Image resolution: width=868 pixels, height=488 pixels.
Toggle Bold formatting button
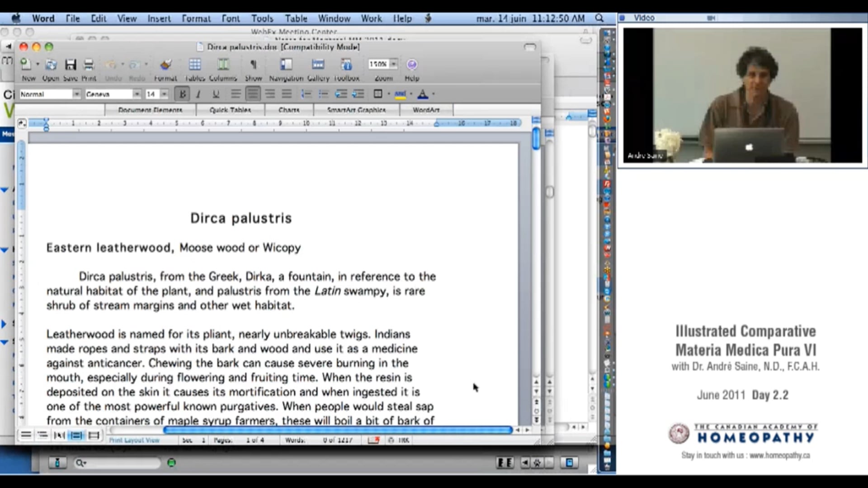182,94
